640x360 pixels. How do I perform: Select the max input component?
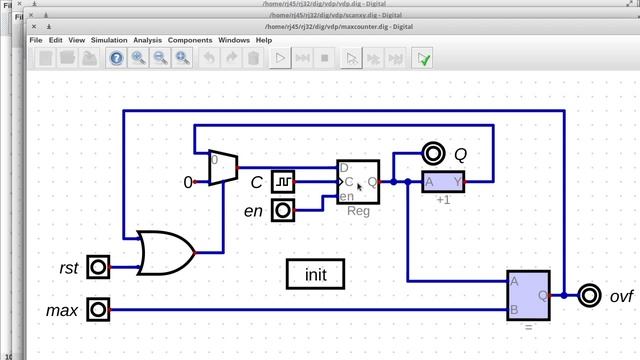click(98, 309)
